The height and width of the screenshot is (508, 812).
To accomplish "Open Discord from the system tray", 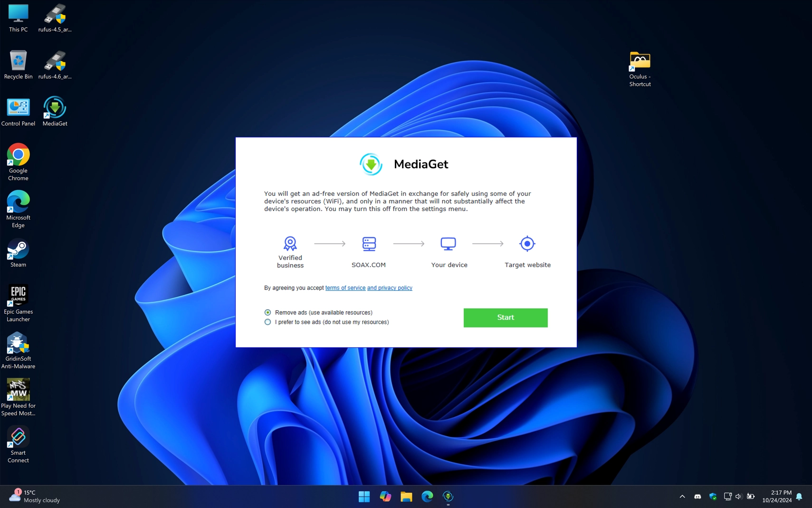I will pyautogui.click(x=697, y=496).
